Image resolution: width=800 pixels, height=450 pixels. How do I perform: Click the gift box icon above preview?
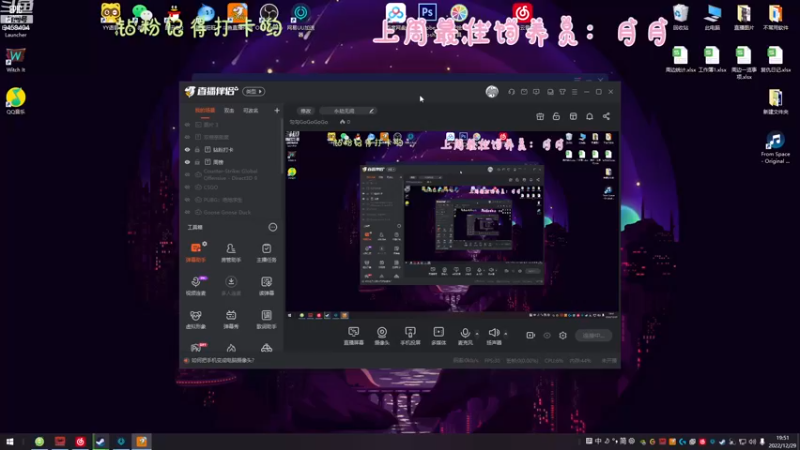coord(540,116)
